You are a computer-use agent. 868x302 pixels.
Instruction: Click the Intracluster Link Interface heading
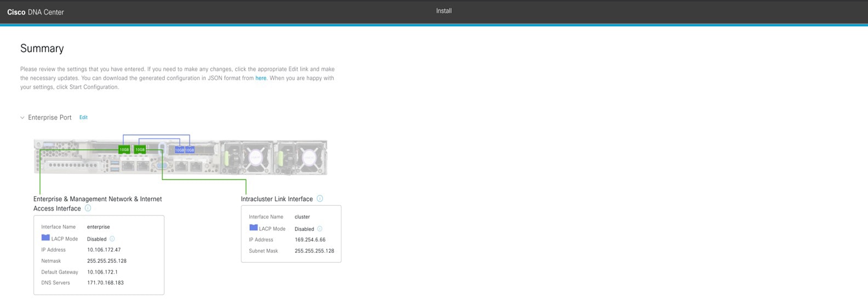277,199
